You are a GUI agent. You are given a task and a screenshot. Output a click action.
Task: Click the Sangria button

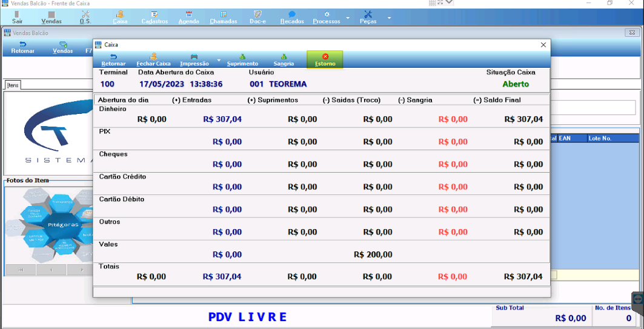point(284,60)
